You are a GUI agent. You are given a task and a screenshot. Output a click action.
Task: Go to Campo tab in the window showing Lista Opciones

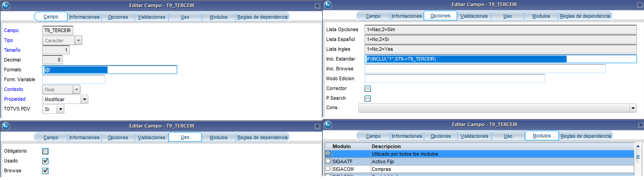[x=374, y=16]
